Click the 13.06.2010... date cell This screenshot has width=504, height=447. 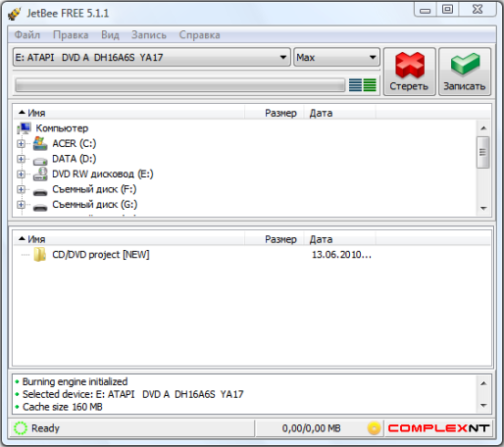click(x=341, y=255)
